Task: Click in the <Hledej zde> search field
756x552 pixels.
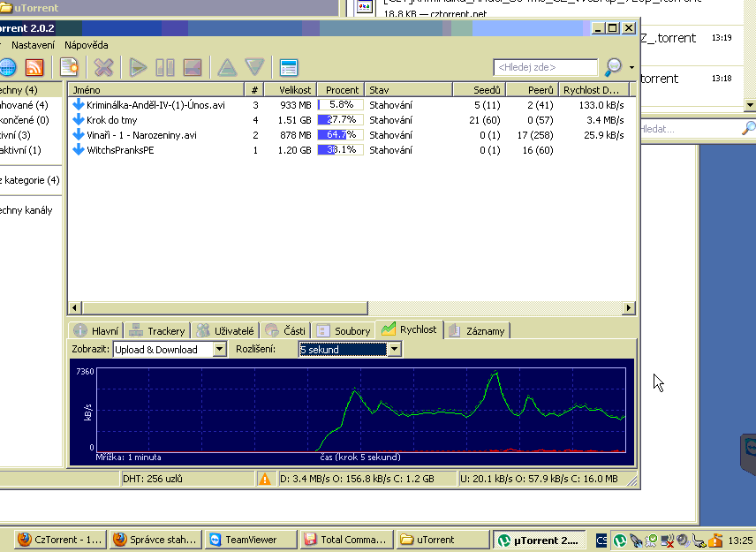Action: click(545, 67)
